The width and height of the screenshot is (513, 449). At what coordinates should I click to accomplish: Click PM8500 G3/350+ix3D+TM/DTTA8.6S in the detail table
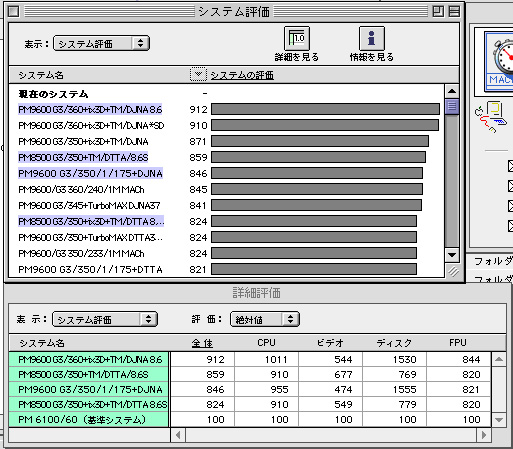[89, 405]
